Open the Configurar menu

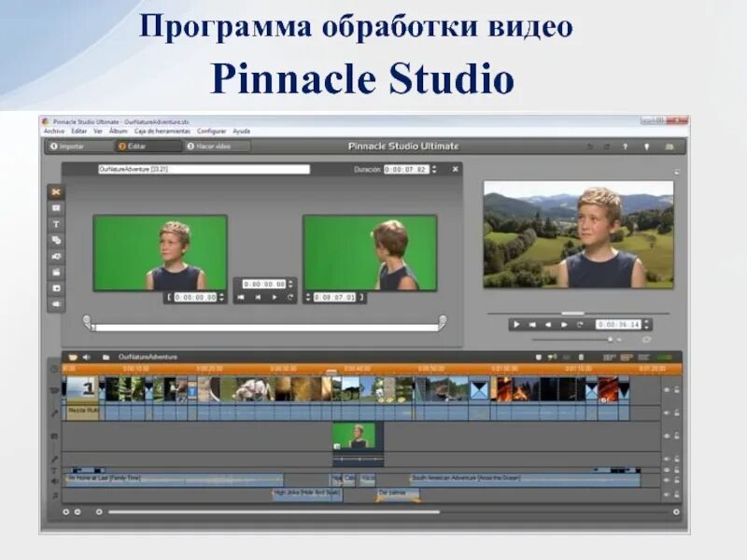point(212,131)
